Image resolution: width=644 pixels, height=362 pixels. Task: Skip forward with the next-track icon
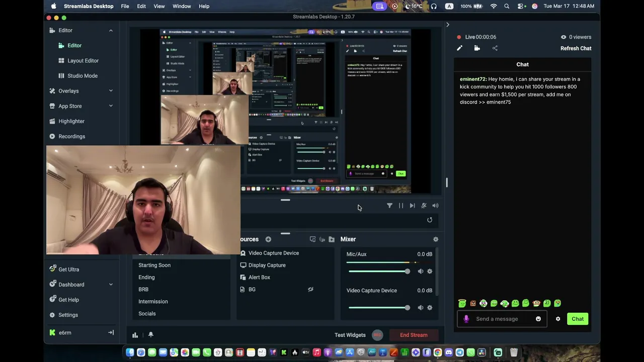point(413,206)
